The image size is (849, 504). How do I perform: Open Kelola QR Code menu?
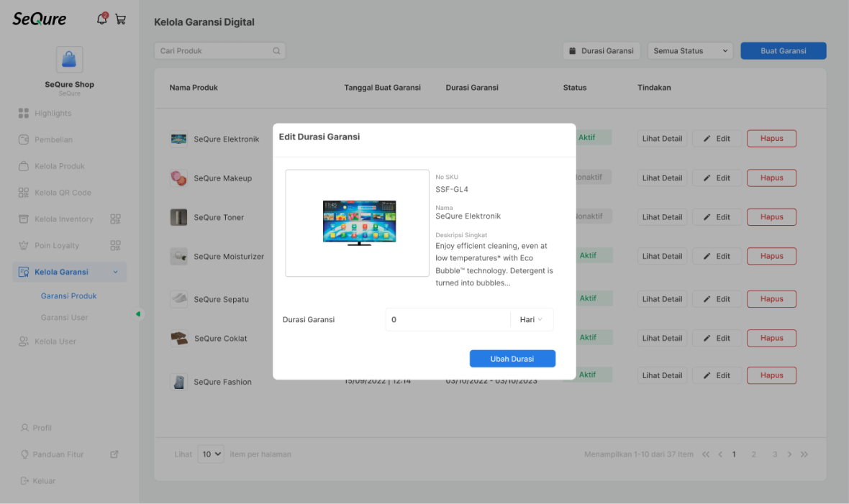point(63,193)
